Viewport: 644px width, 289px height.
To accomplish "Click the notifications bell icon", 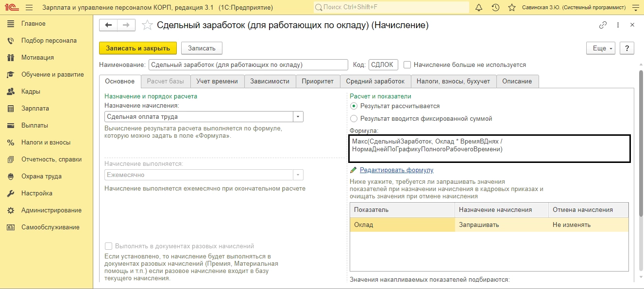I will pyautogui.click(x=479, y=8).
